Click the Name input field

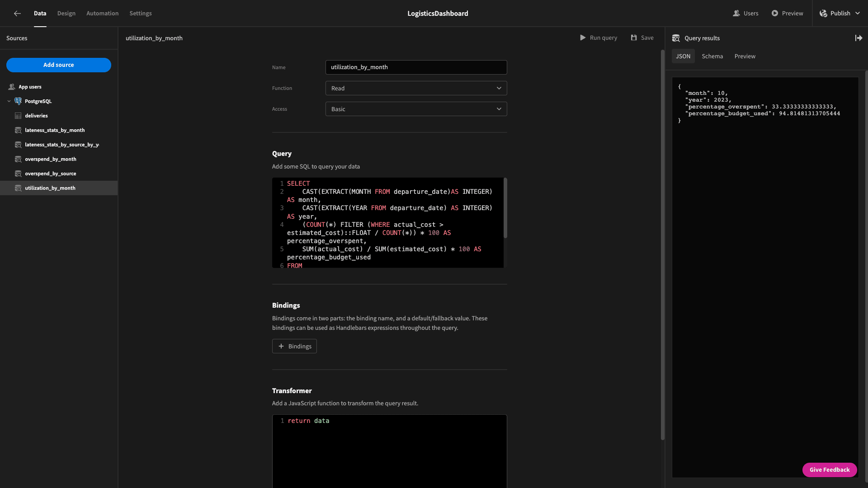click(x=416, y=67)
